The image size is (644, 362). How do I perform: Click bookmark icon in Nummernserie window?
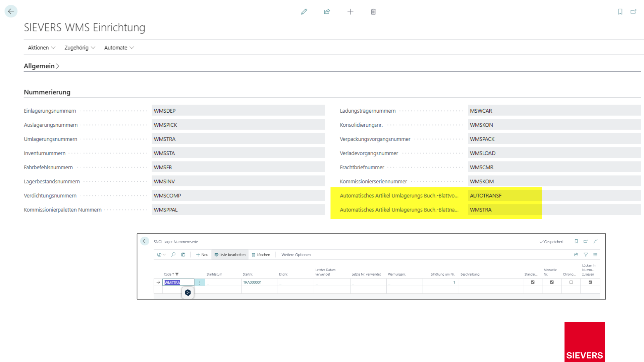pyautogui.click(x=576, y=241)
